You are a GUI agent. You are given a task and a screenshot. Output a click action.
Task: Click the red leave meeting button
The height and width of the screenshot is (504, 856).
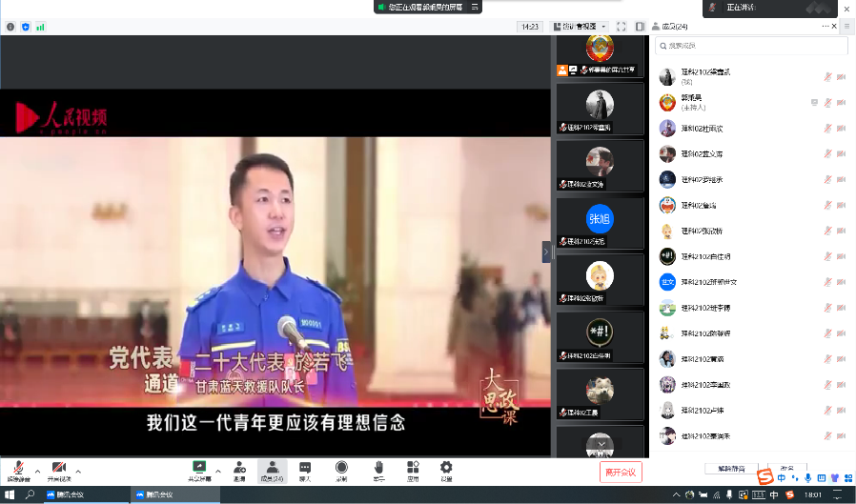622,472
